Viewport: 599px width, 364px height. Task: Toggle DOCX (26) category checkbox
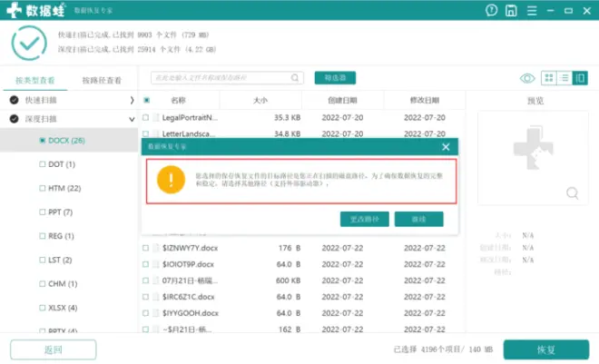click(43, 141)
